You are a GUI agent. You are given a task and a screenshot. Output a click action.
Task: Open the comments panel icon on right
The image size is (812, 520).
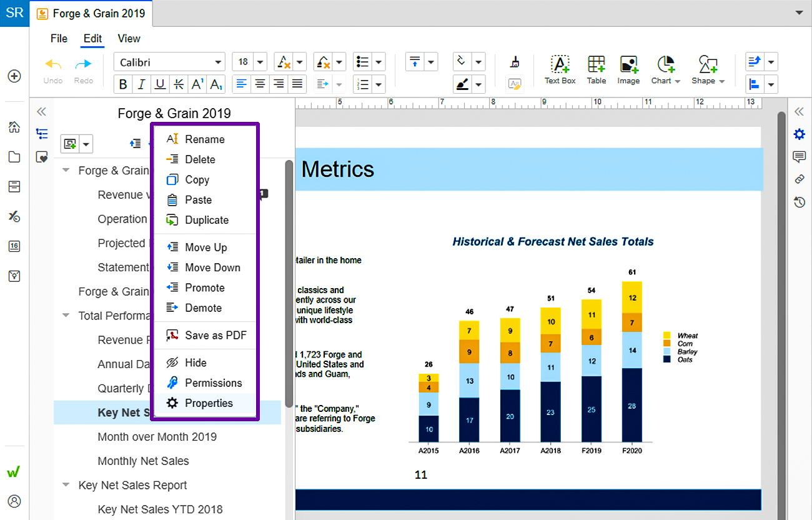coord(799,157)
